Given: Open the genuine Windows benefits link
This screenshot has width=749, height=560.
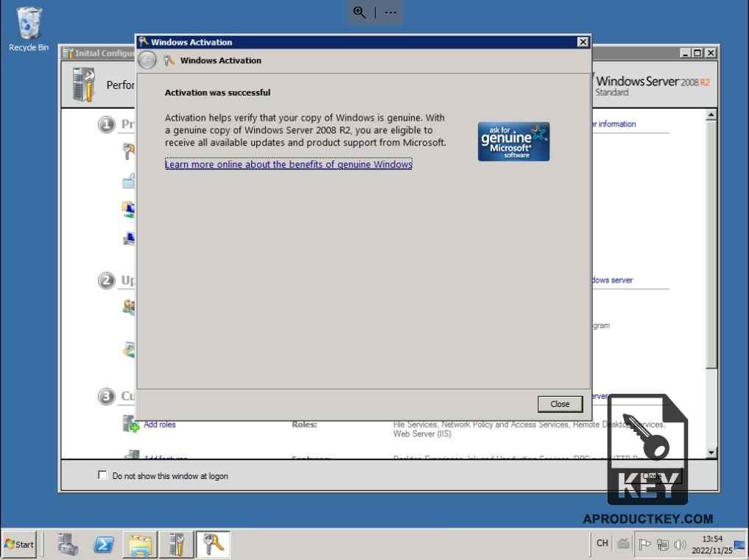Looking at the screenshot, I should [289, 164].
